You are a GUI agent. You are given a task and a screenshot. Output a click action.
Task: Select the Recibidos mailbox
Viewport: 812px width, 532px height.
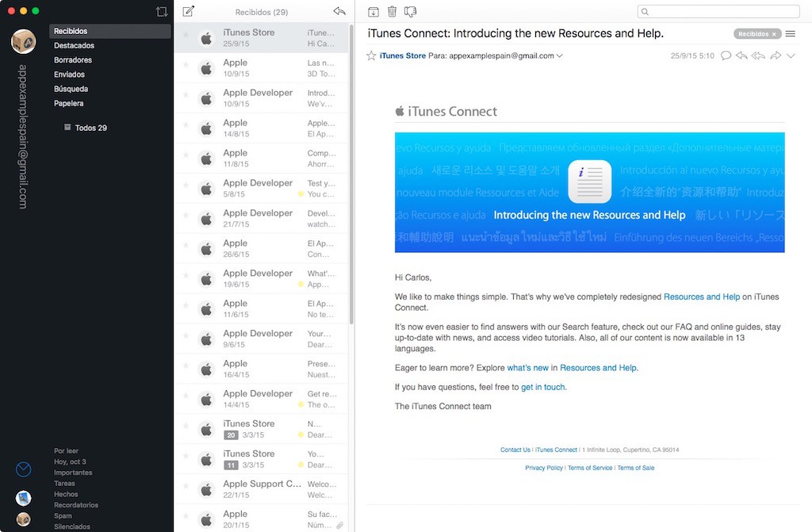(x=109, y=31)
